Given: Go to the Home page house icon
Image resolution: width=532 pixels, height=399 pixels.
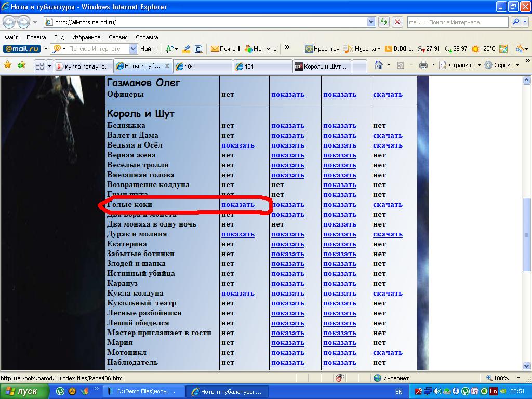Looking at the screenshot, I should (379, 65).
